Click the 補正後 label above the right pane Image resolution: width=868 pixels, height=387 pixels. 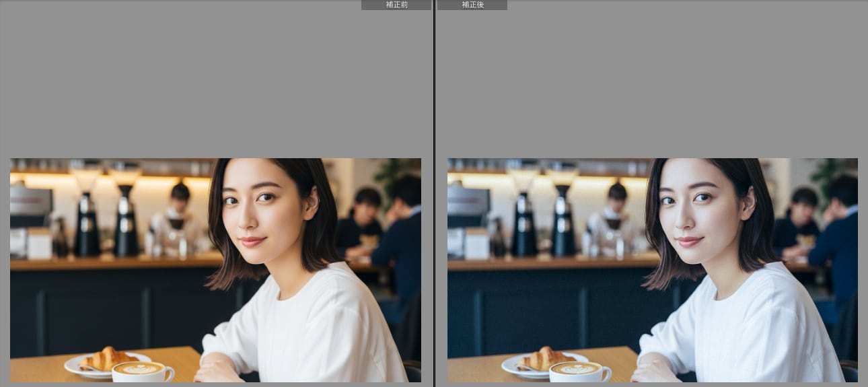[472, 5]
